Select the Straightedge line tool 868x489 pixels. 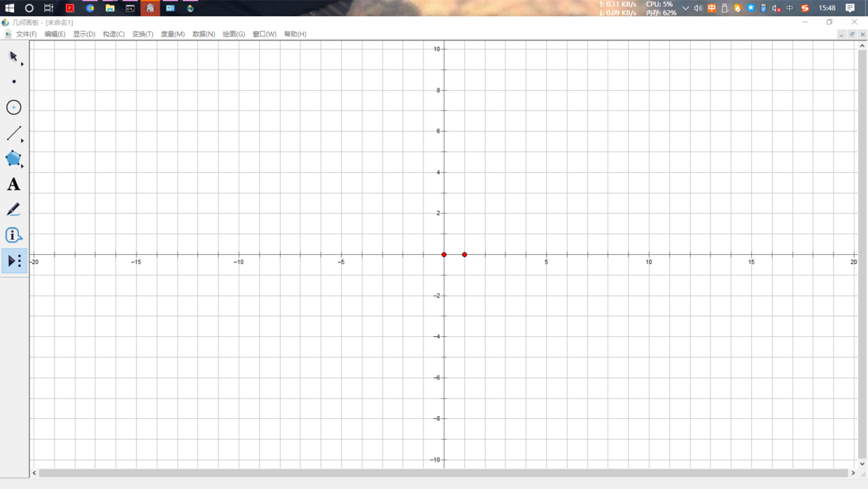click(13, 133)
